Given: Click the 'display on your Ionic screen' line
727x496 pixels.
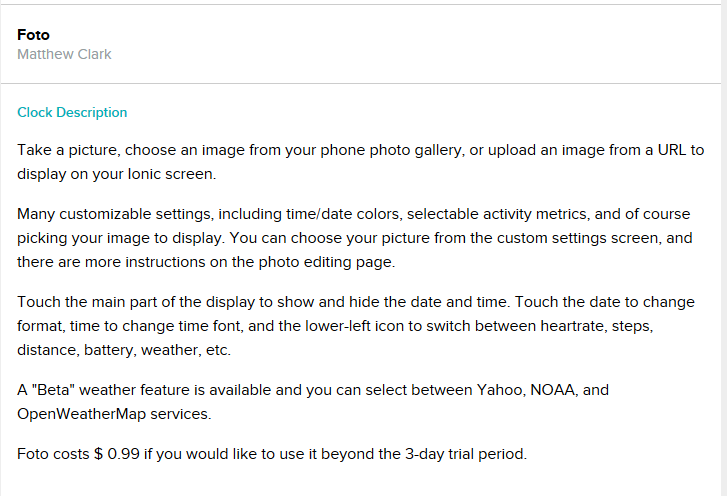Looking at the screenshot, I should (116, 174).
